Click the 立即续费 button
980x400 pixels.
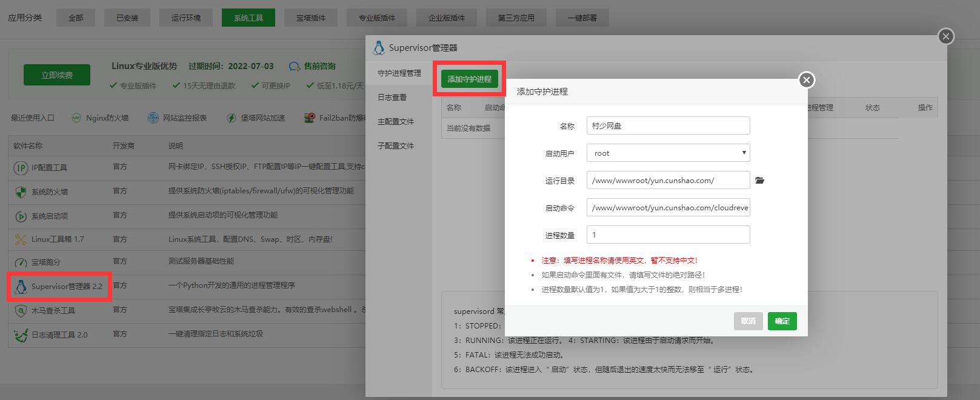[57, 75]
